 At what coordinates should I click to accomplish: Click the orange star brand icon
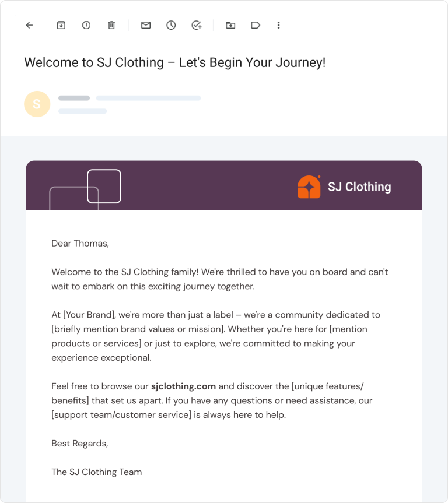(x=307, y=187)
